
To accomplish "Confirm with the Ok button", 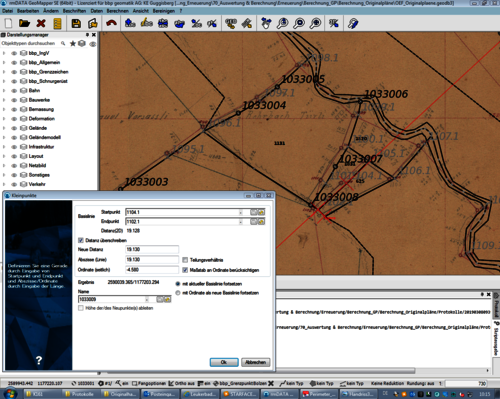I will click(224, 362).
